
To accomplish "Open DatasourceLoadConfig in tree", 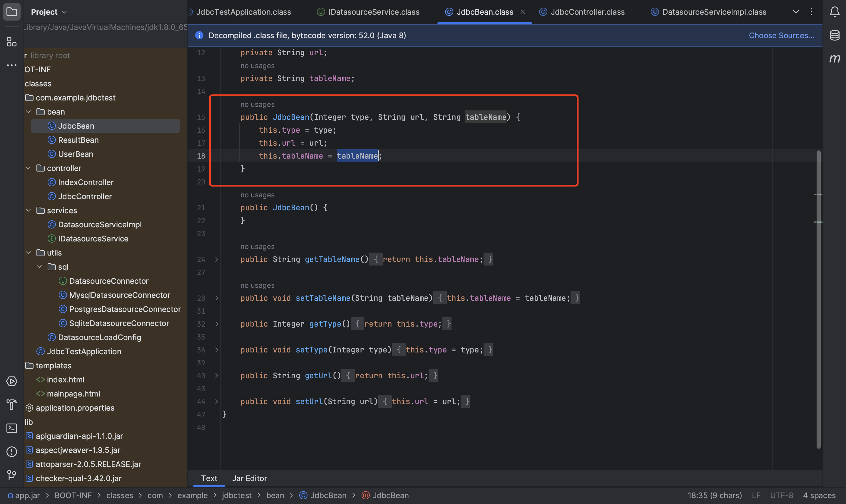I will point(99,337).
